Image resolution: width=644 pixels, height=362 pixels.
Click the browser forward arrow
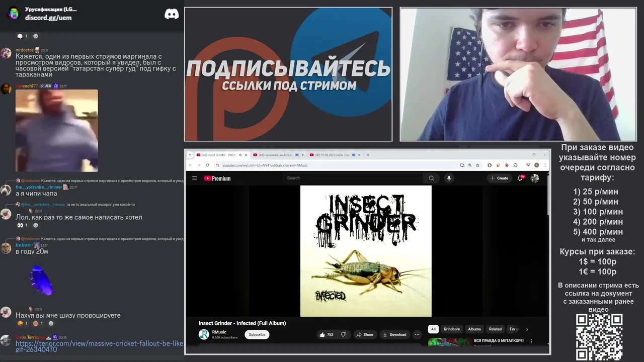pos(199,165)
